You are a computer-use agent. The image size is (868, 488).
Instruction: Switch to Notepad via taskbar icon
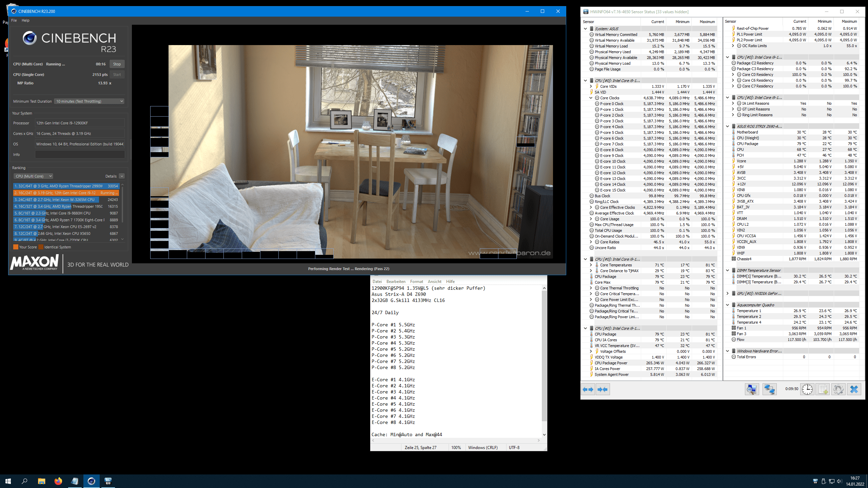tap(75, 481)
